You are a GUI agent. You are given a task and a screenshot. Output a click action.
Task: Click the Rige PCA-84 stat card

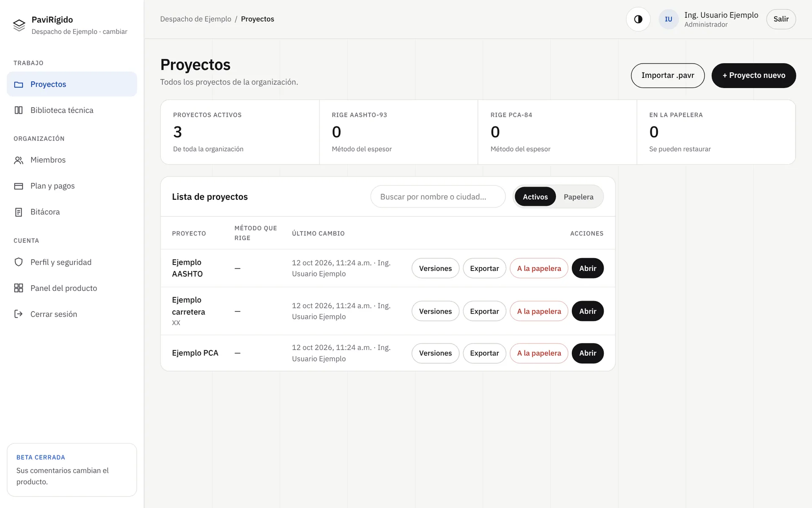(557, 132)
